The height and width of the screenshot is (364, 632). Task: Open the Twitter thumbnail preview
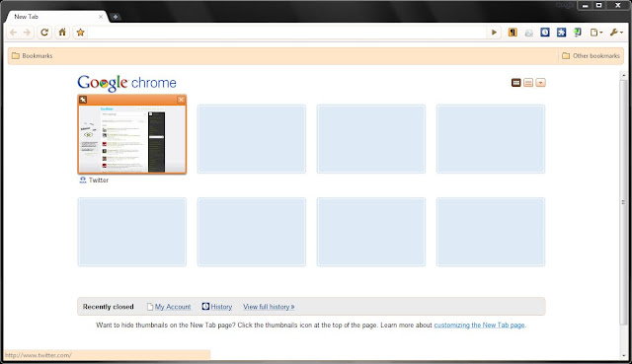click(x=131, y=139)
